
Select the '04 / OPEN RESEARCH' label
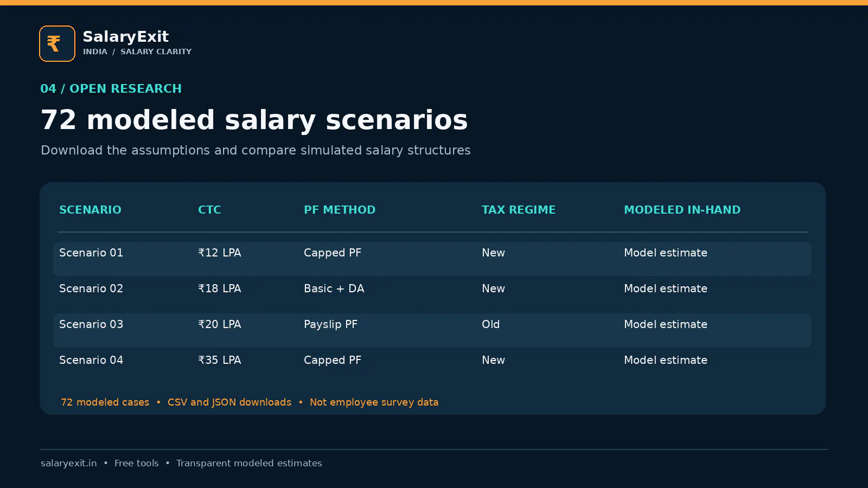click(111, 88)
